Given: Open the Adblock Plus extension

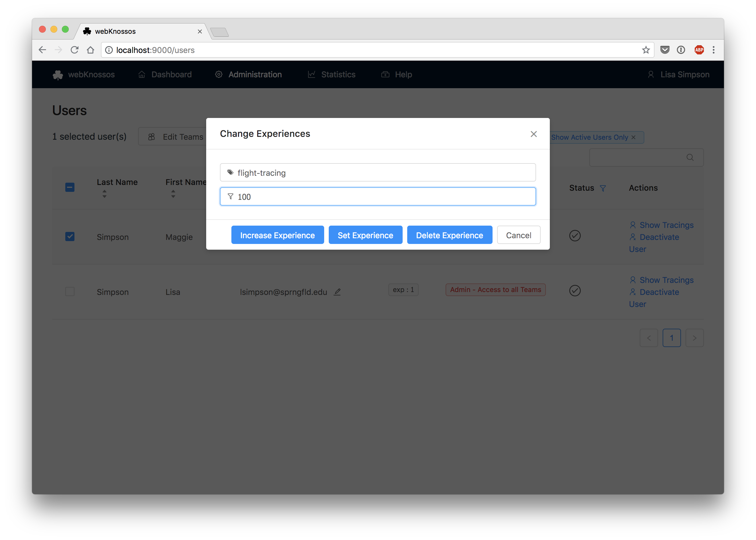Looking at the screenshot, I should (x=699, y=50).
